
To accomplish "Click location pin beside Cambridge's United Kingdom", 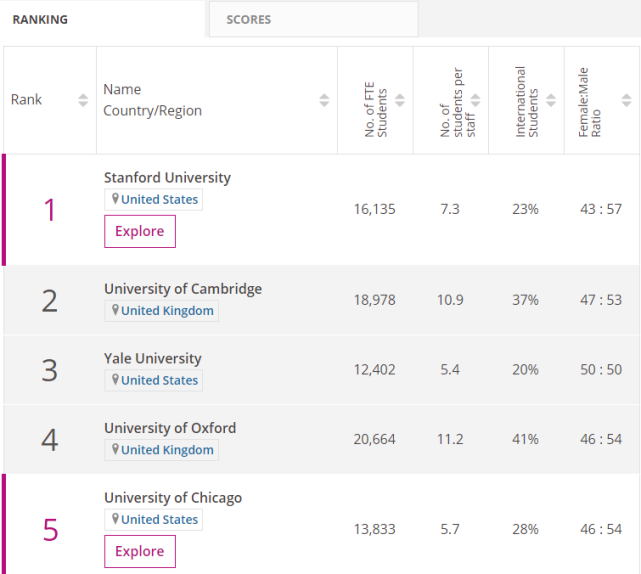I will pos(115,310).
